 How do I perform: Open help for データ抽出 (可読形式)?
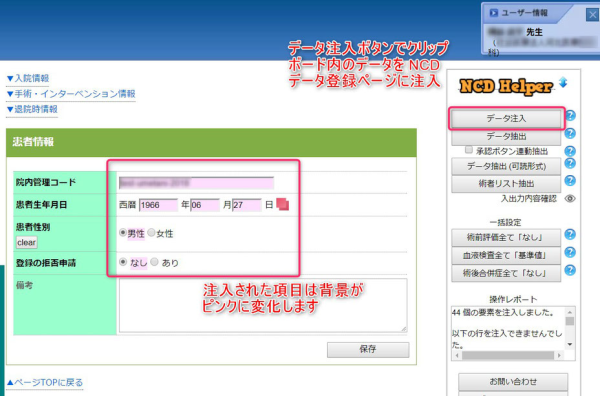(570, 163)
